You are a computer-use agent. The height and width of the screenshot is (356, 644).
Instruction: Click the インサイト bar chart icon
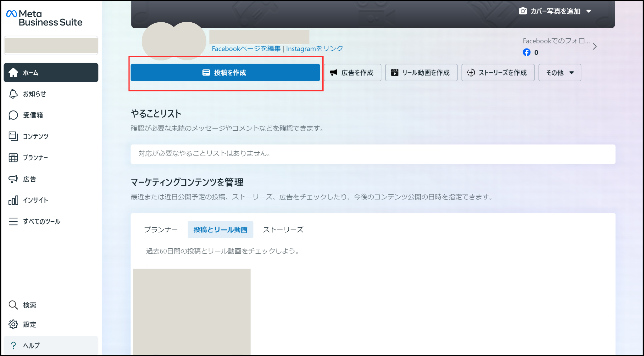coord(13,200)
